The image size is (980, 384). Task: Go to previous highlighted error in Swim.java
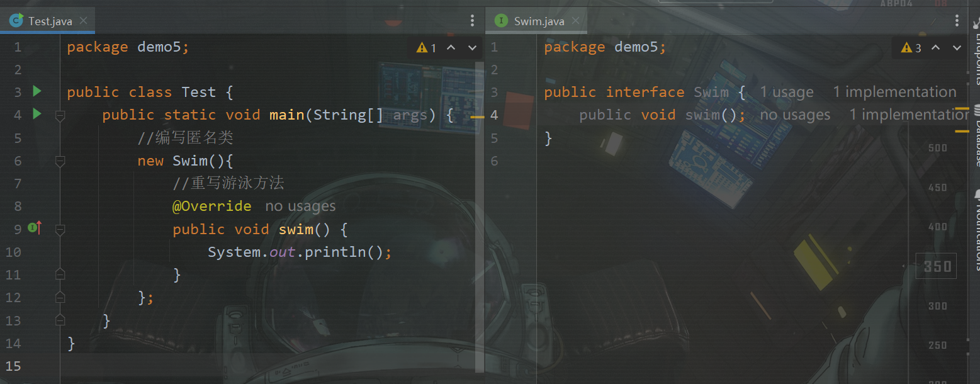[x=936, y=48]
